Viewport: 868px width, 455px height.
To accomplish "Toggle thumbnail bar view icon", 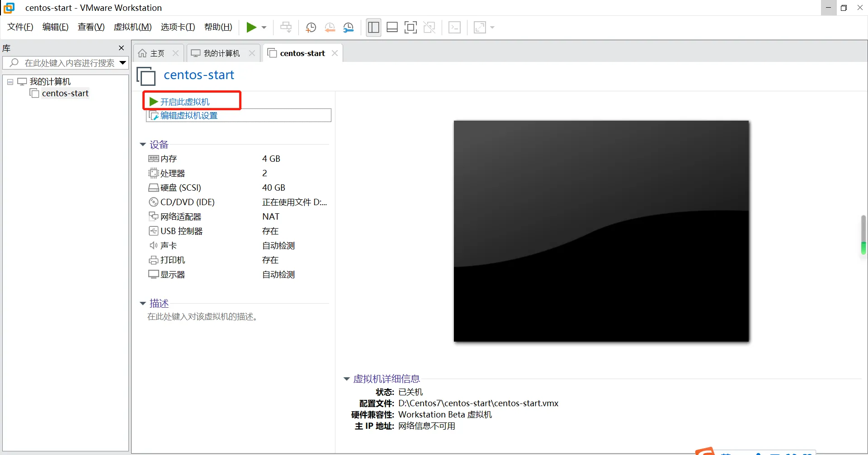I will 392,28.
